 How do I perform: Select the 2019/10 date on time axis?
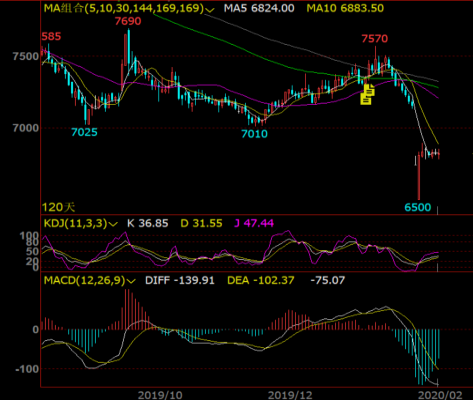[x=160, y=395]
